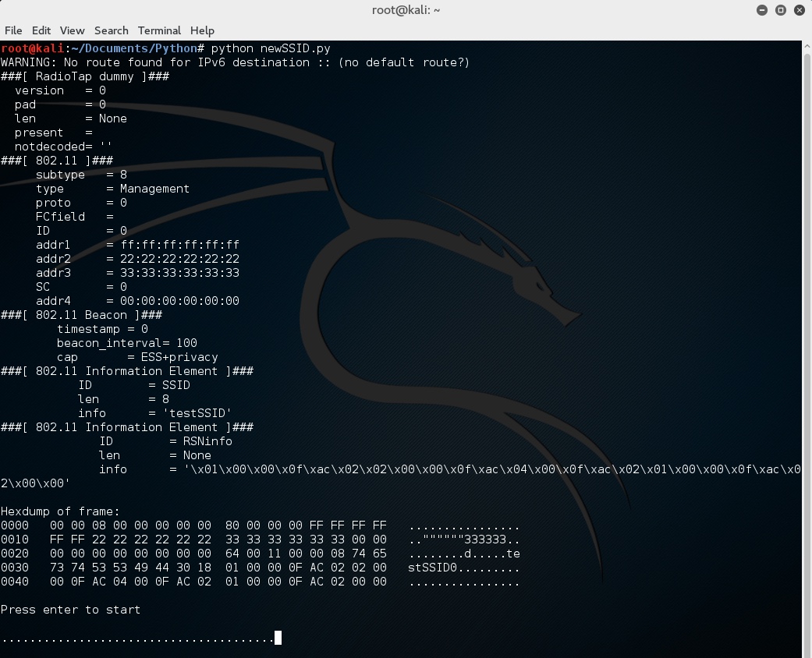
Task: Click the 'type = Management' line
Action: (112, 189)
